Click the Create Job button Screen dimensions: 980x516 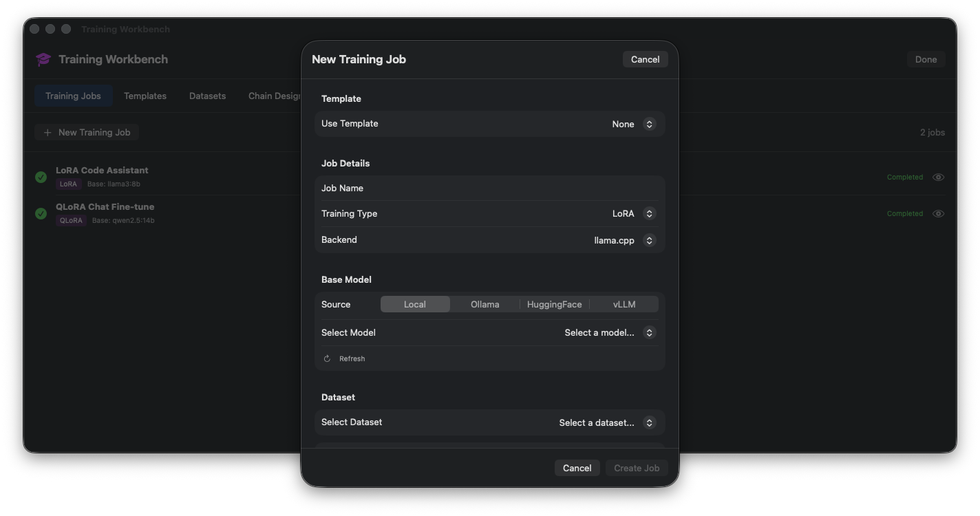tap(636, 467)
